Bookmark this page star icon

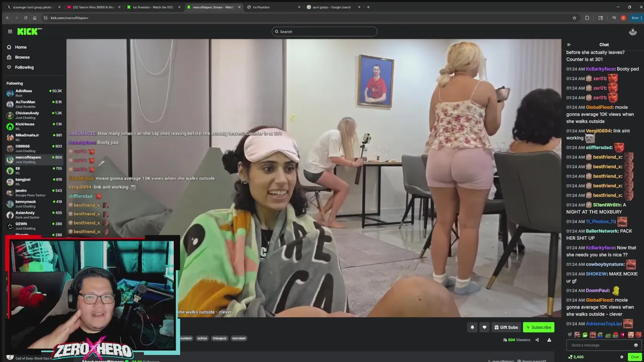pos(574,18)
